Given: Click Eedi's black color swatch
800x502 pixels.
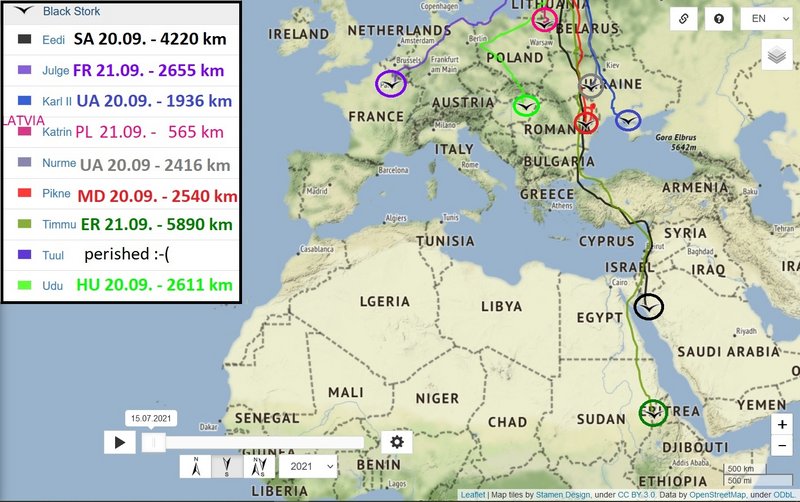Looking at the screenshot, I should click(x=24, y=39).
